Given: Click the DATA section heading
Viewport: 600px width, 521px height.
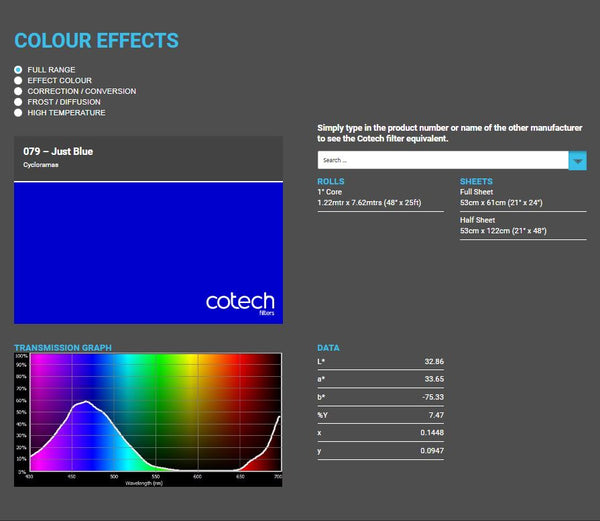Looking at the screenshot, I should pos(328,348).
